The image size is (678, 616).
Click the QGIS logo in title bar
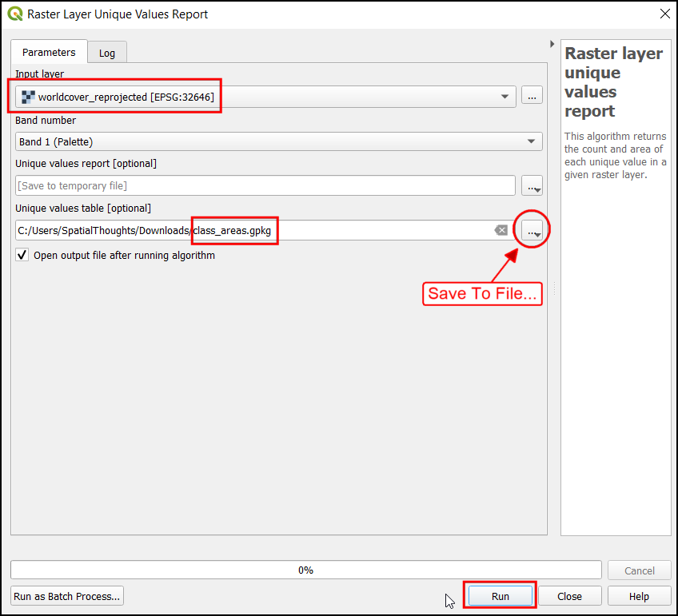point(15,14)
